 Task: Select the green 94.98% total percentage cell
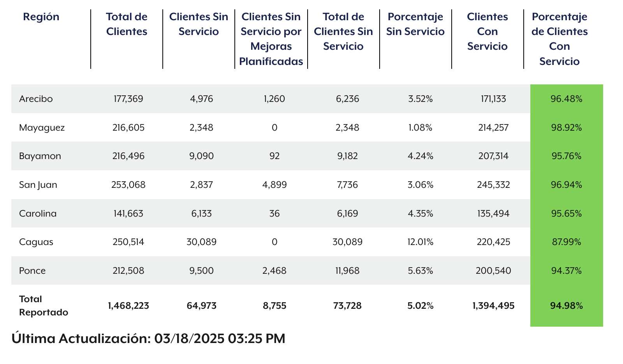[x=567, y=306]
